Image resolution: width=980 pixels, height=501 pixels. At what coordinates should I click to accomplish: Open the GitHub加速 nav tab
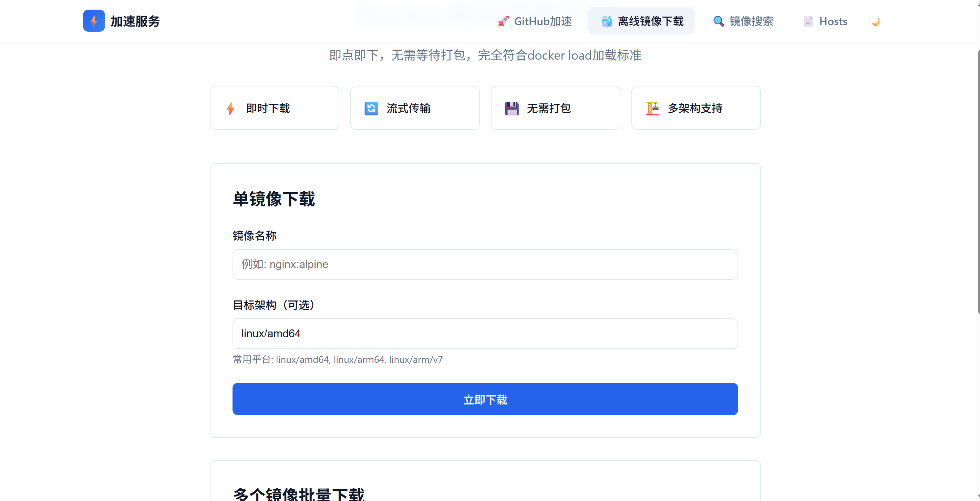click(x=535, y=21)
